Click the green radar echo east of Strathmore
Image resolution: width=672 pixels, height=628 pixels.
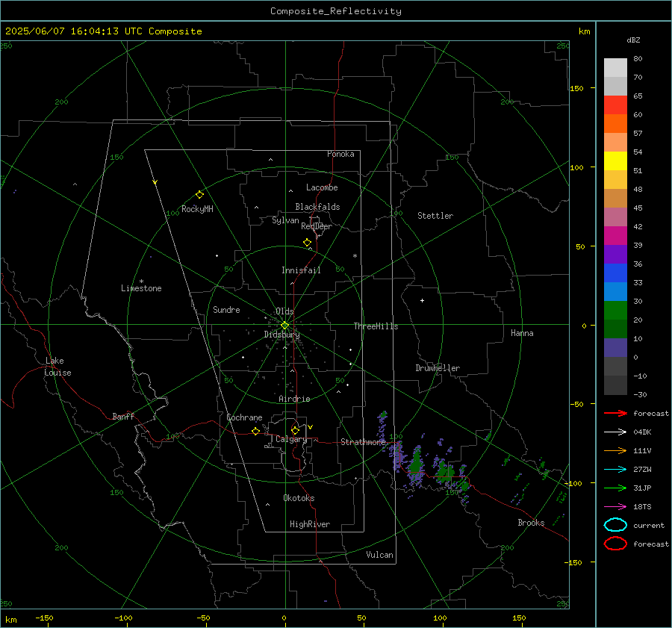click(417, 464)
